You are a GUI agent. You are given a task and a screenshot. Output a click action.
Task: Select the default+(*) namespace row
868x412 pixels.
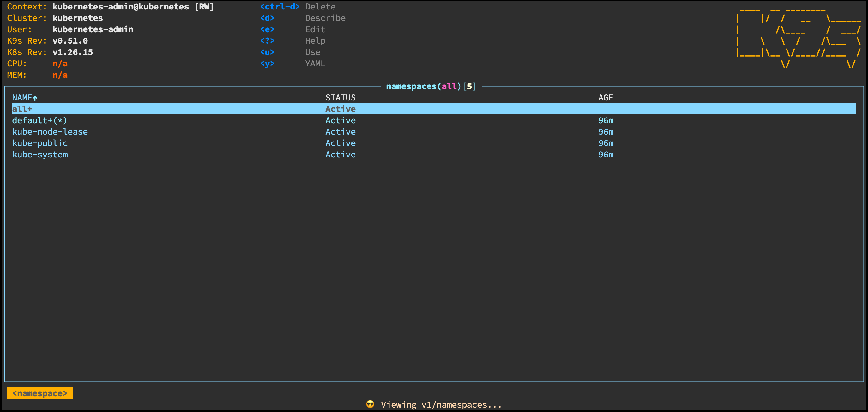pos(434,120)
